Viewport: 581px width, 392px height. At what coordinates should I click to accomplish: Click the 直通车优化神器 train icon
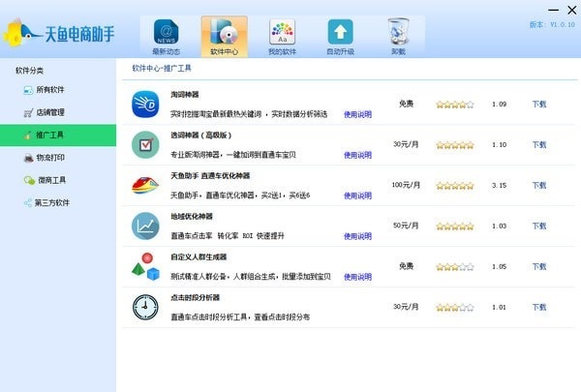click(145, 185)
